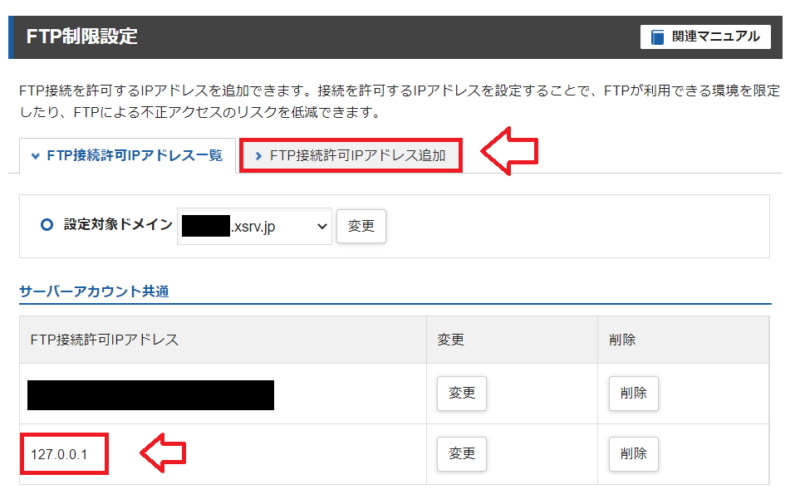Delete the 127.0.0.1 entry with 削除
Image resolution: width=800 pixels, height=504 pixels.
(634, 453)
